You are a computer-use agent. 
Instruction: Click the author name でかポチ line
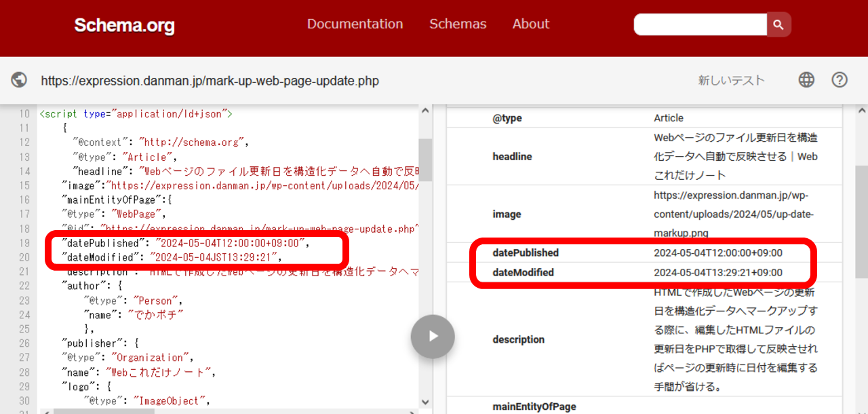click(134, 314)
